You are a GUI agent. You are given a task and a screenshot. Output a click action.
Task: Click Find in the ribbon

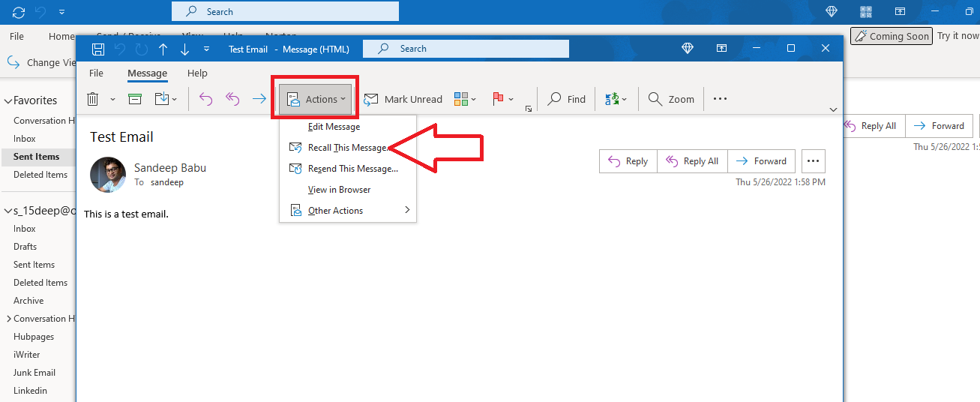(567, 99)
